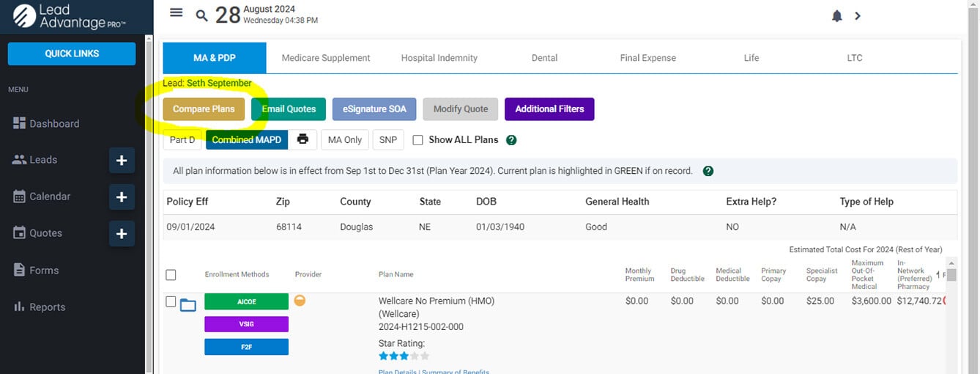Viewport: 980px width, 374px height.
Task: Select the SNP filter
Action: 388,139
